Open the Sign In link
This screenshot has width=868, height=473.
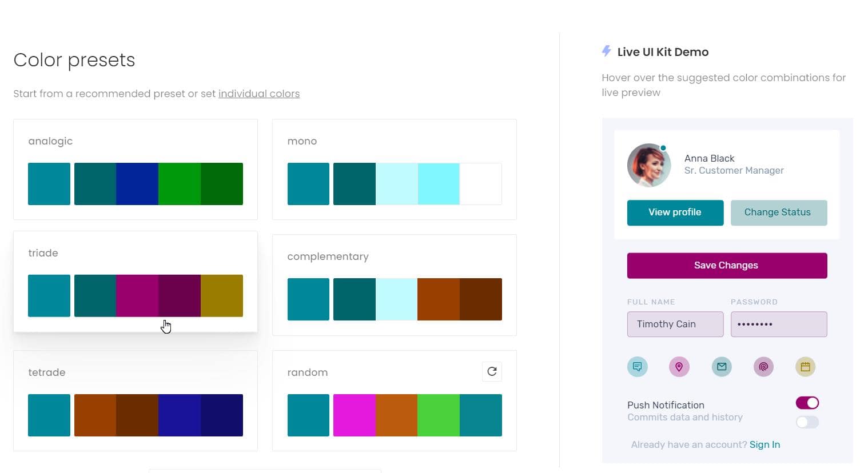tap(765, 444)
